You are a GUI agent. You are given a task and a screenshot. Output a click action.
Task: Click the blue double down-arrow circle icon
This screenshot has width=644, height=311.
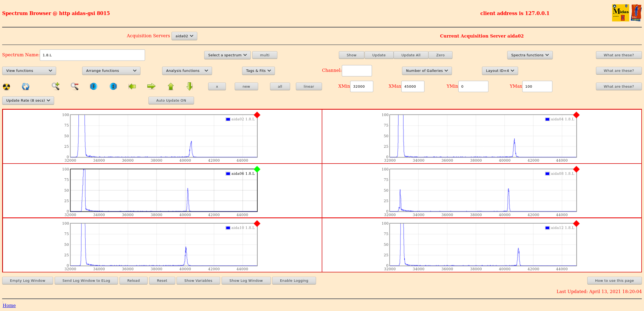click(93, 86)
